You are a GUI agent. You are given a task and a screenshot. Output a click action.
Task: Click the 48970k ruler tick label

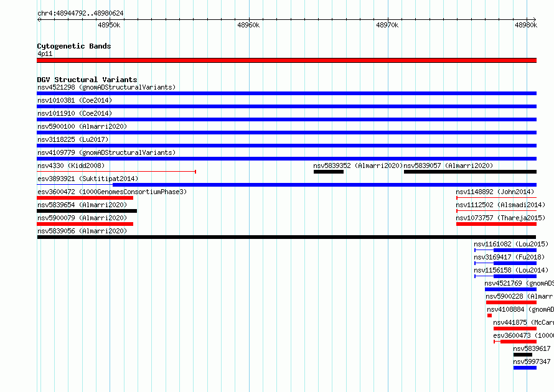[387, 25]
